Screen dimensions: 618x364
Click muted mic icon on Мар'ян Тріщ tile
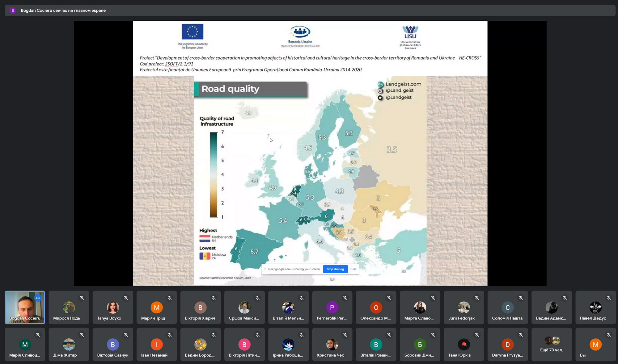coord(170,298)
